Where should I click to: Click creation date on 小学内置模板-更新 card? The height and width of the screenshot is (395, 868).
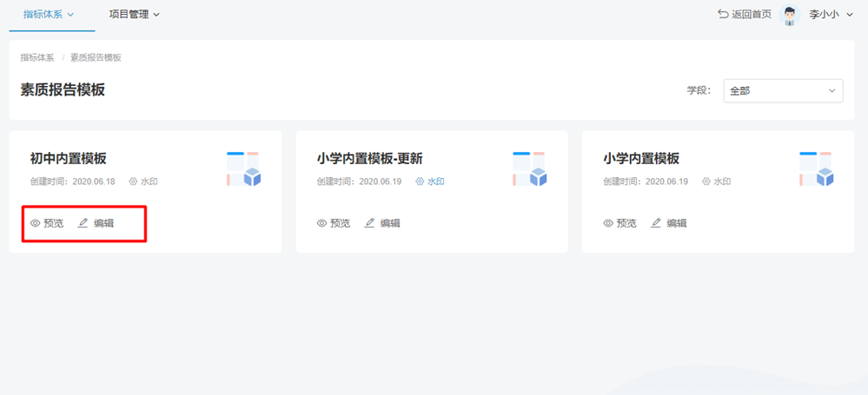point(381,181)
